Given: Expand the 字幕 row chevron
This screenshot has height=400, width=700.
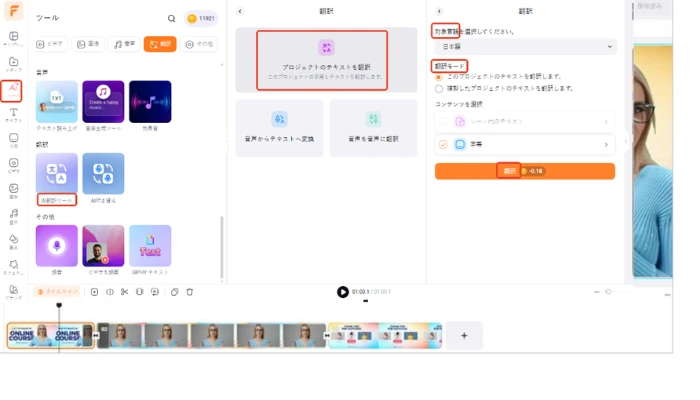Looking at the screenshot, I should (606, 144).
